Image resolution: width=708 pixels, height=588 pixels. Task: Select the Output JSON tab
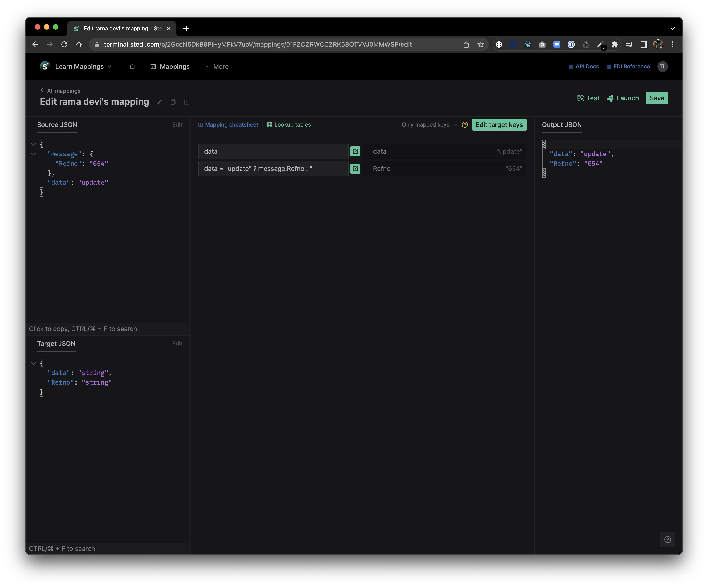tap(561, 125)
